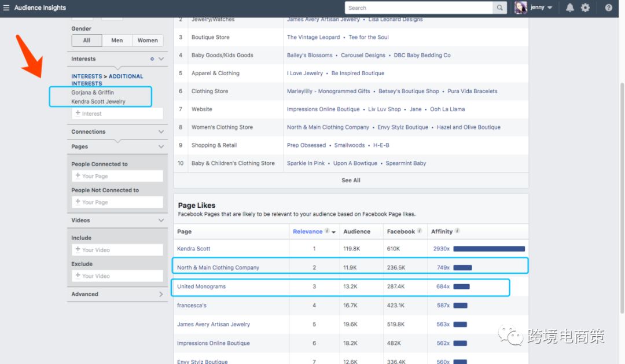Click the help question mark icon
The width and height of the screenshot is (625, 364).
[608, 8]
